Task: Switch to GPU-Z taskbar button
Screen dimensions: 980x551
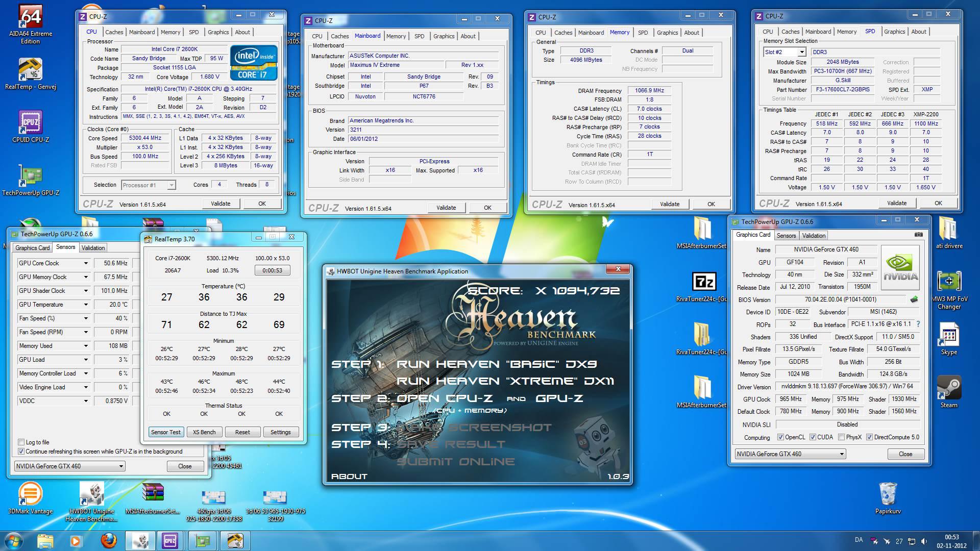Action: coord(203,541)
